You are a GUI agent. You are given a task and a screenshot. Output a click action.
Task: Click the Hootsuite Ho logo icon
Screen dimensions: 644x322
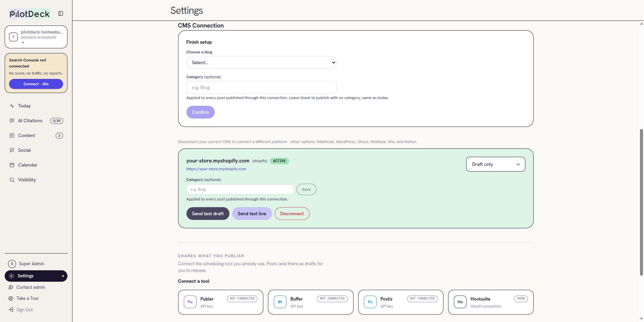pyautogui.click(x=460, y=302)
